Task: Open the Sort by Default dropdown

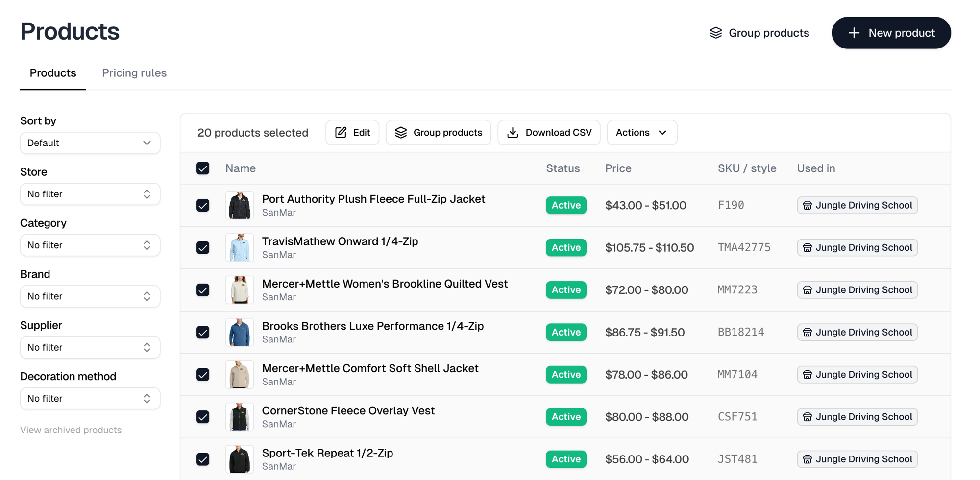Action: pos(90,143)
